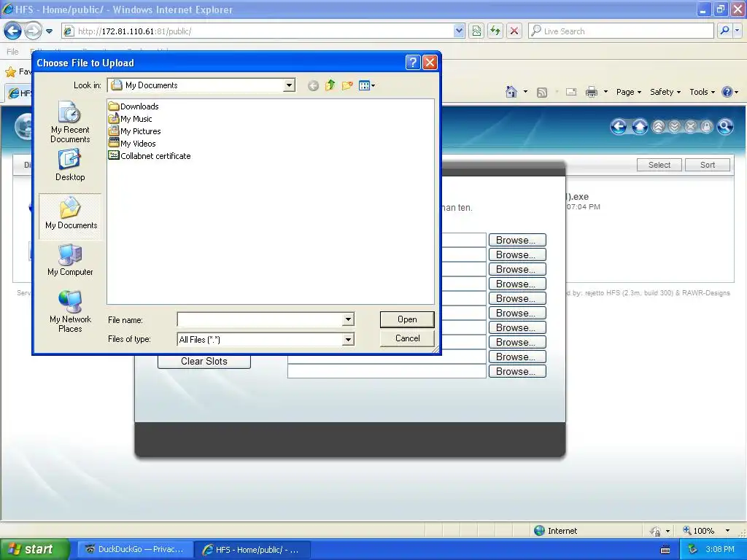
Task: Open My Network Places from places bar
Action: 70,311
